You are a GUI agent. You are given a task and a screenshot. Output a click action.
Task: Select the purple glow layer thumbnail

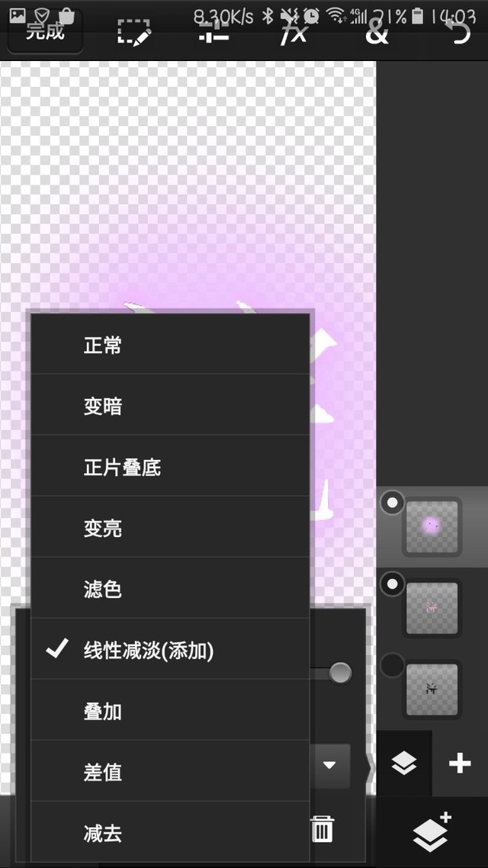[432, 526]
